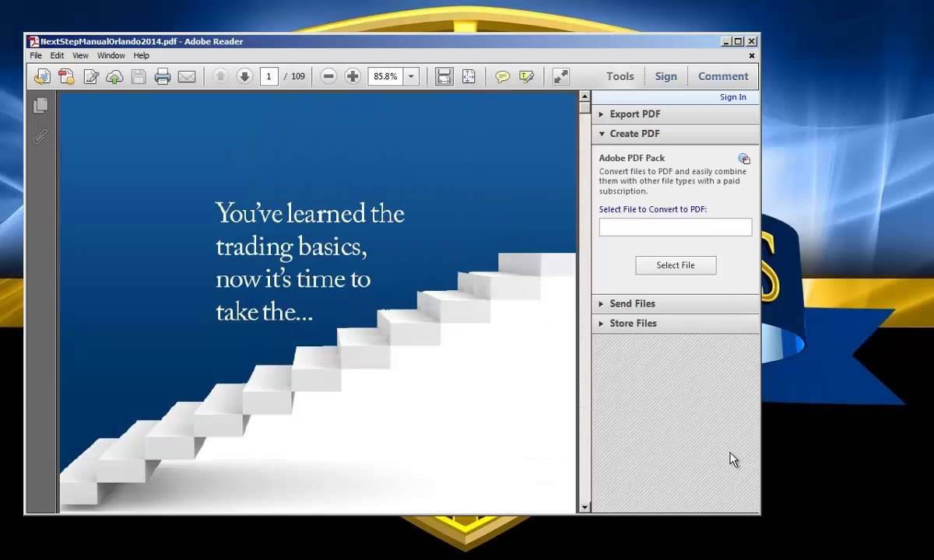934x560 pixels.
Task: Click the document scrollbar up arrow
Action: coord(585,96)
